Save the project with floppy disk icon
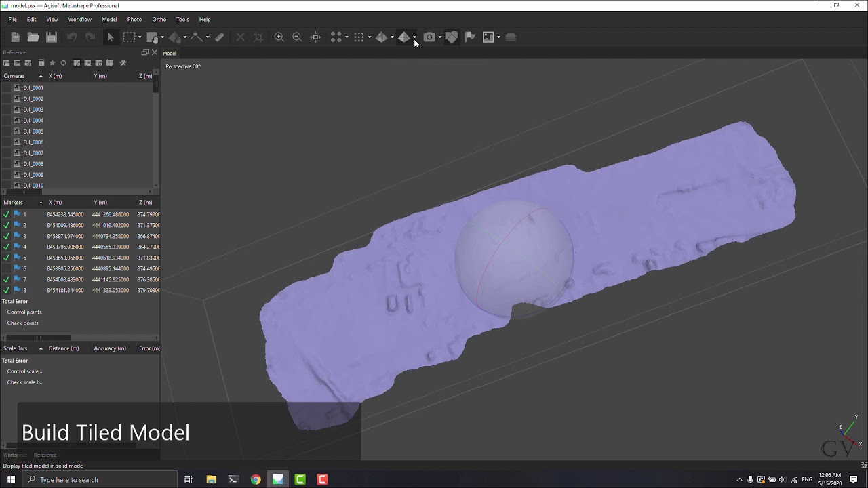This screenshot has width=868, height=488. tap(51, 37)
